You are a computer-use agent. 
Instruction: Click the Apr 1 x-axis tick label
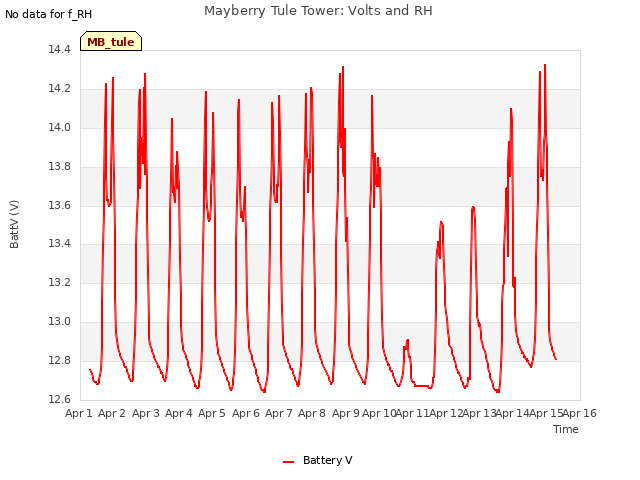tap(79, 413)
